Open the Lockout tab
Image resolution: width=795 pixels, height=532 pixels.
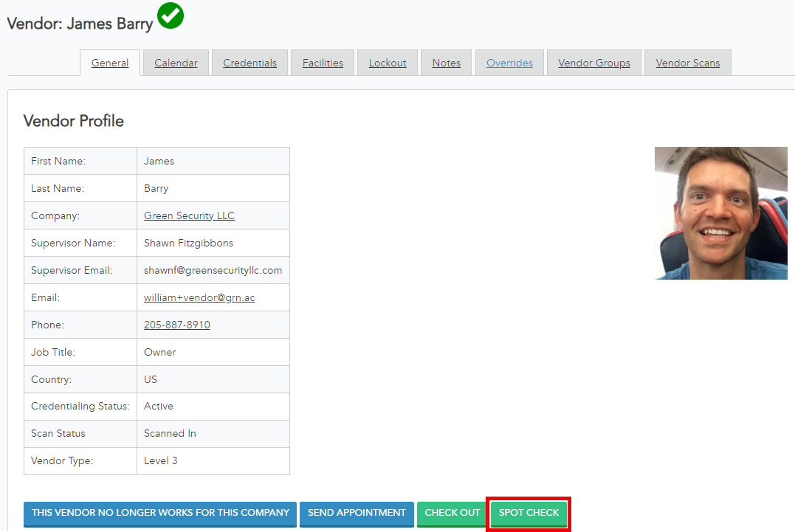[x=387, y=63]
